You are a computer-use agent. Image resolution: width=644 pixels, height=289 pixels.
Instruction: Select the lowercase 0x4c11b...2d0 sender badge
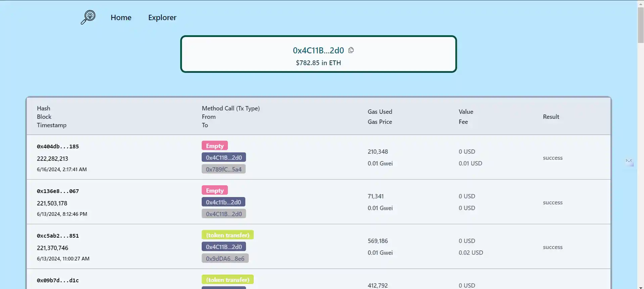coord(223,202)
